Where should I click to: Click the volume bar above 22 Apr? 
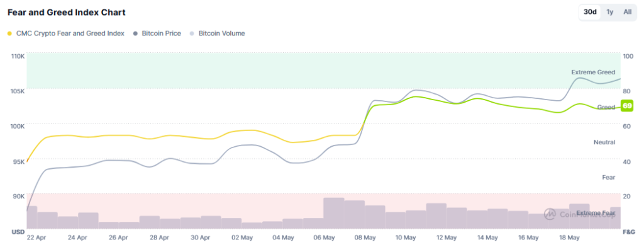point(32,217)
